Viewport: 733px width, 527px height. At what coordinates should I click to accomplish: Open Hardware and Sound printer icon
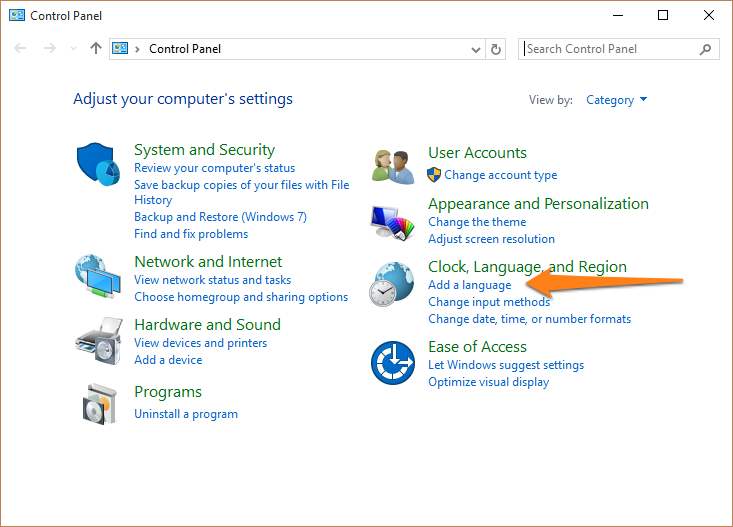[x=99, y=341]
